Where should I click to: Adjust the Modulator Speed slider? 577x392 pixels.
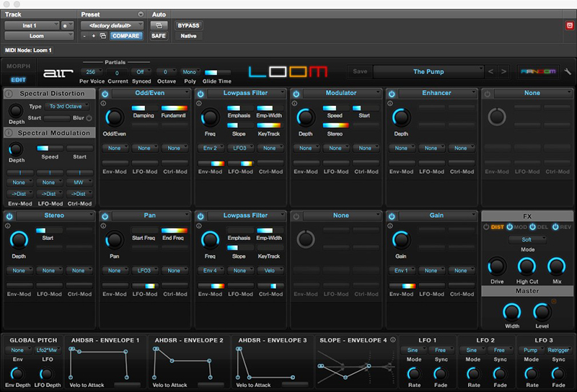[335, 108]
